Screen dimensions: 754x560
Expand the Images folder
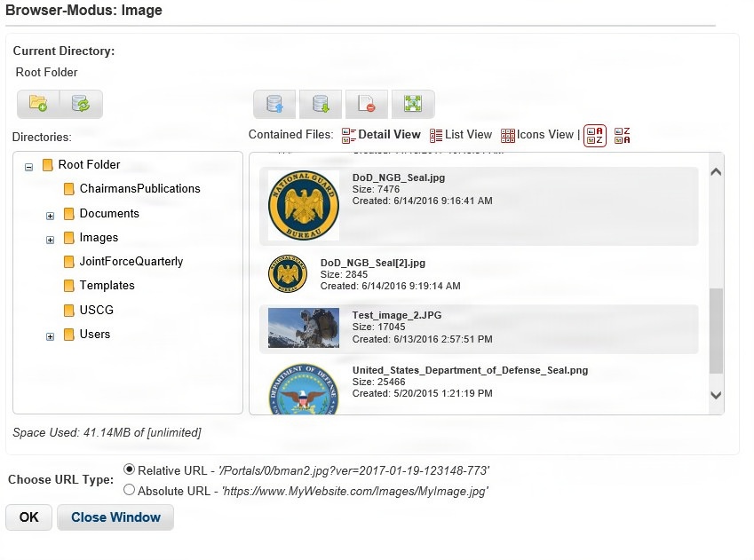click(x=50, y=240)
